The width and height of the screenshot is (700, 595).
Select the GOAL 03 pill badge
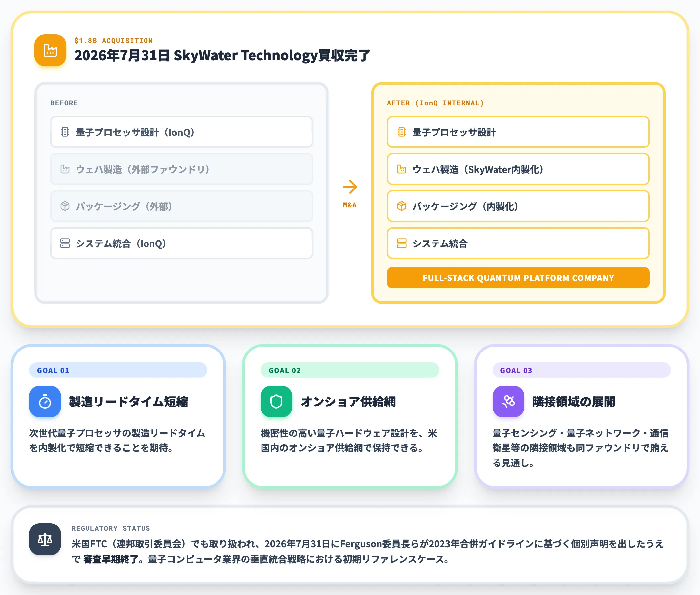582,370
